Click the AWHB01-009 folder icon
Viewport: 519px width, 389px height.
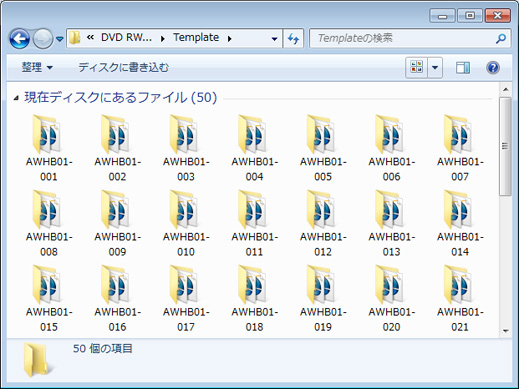pyautogui.click(x=116, y=209)
